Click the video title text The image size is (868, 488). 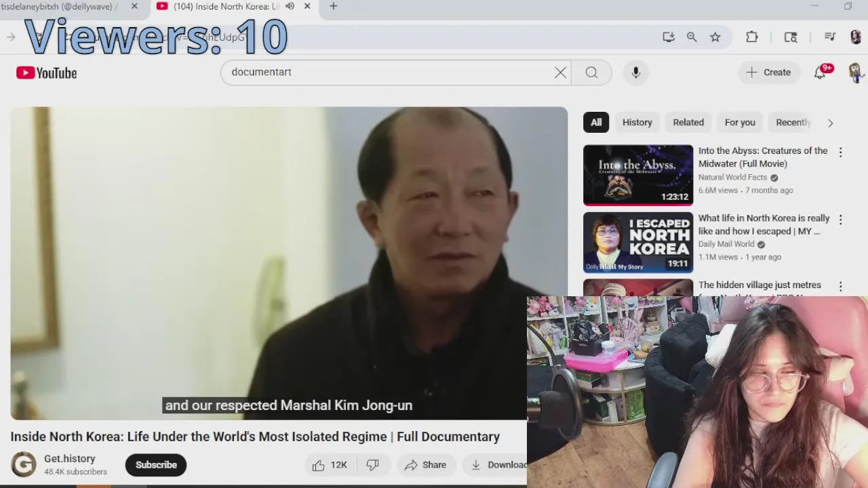[x=255, y=437]
